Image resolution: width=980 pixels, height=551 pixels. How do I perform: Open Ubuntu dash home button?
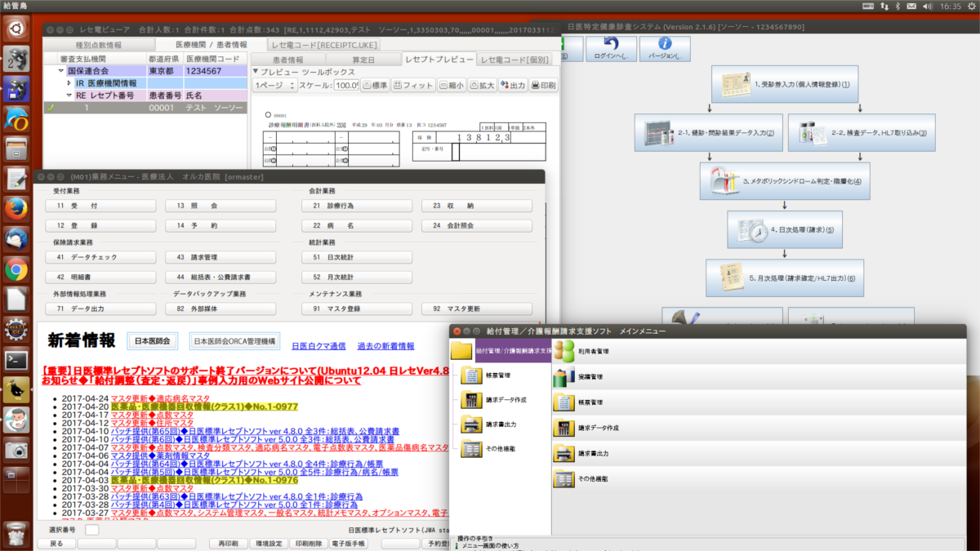(16, 29)
